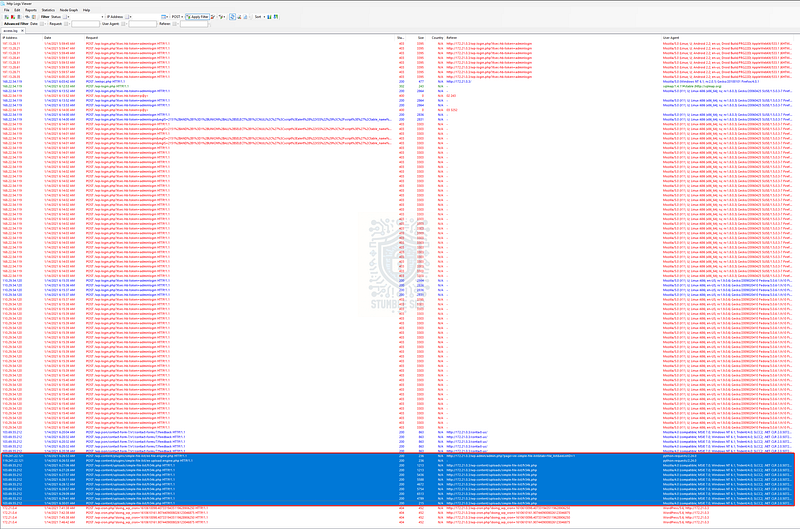The height and width of the screenshot is (529, 800).
Task: Click the last toolbar icon with green arrow
Action: [x=276, y=17]
